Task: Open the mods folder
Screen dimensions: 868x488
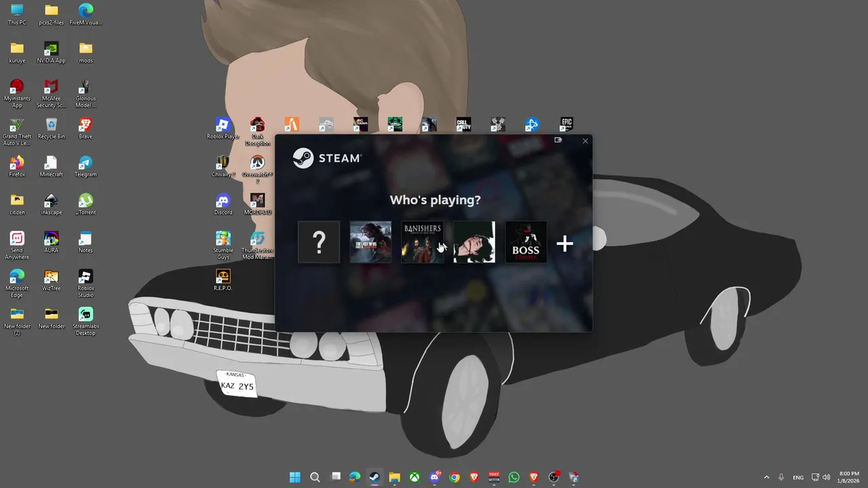Action: (x=85, y=52)
